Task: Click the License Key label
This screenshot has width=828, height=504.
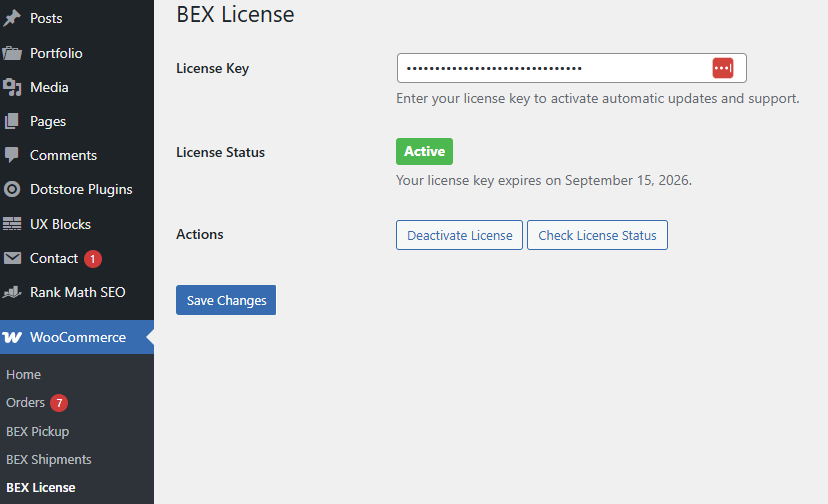Action: pos(212,69)
